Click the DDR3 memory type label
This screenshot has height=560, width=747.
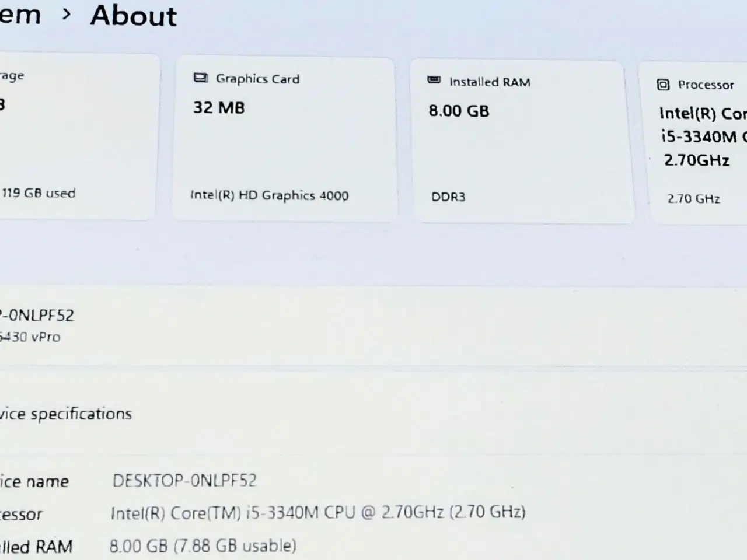[x=448, y=197]
